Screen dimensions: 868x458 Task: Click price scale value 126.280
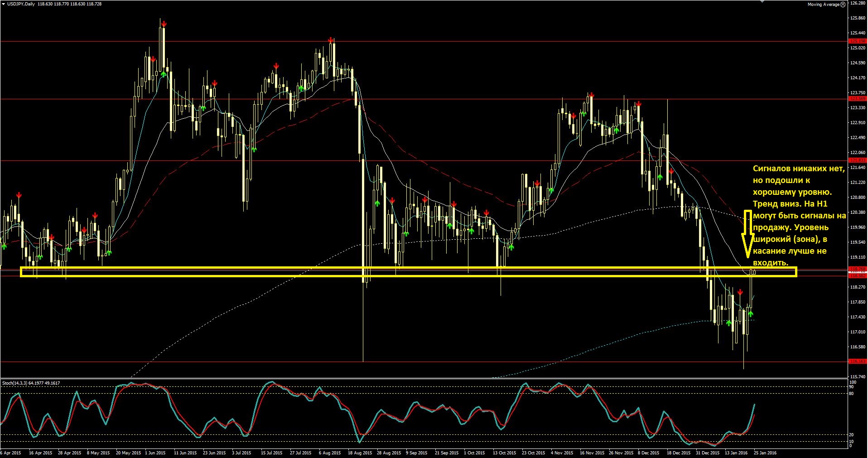click(x=858, y=3)
